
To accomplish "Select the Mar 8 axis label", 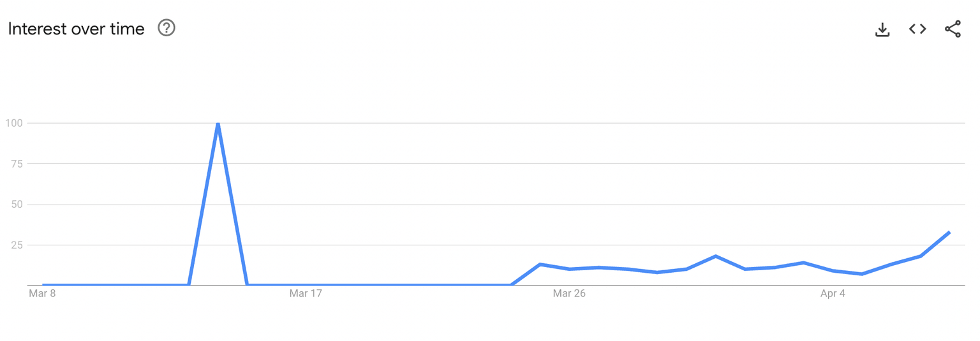I will click(43, 294).
